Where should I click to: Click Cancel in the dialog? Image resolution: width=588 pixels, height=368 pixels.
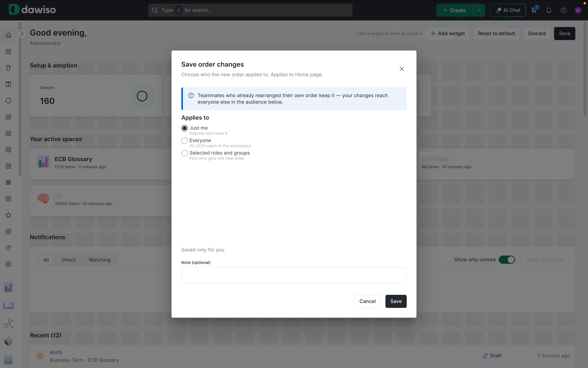[367, 301]
